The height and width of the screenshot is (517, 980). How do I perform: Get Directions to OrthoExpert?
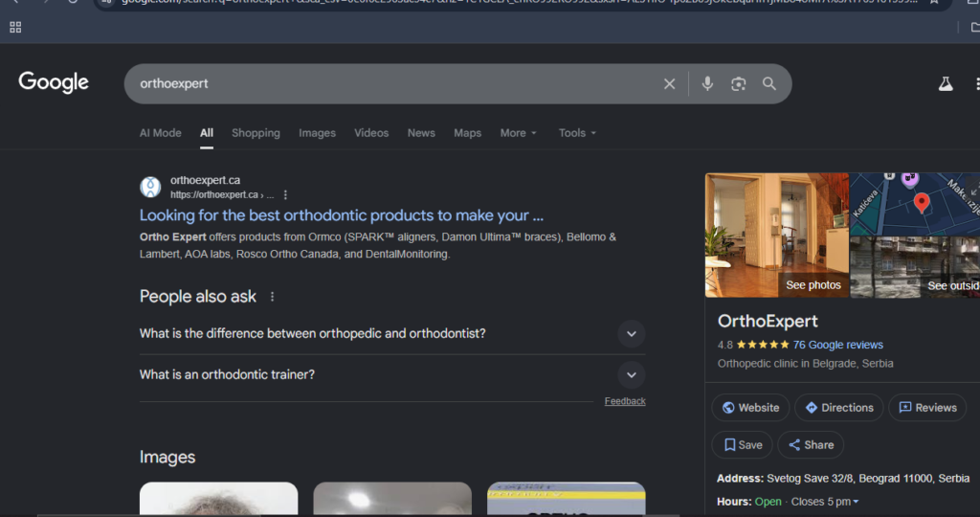pyautogui.click(x=838, y=408)
